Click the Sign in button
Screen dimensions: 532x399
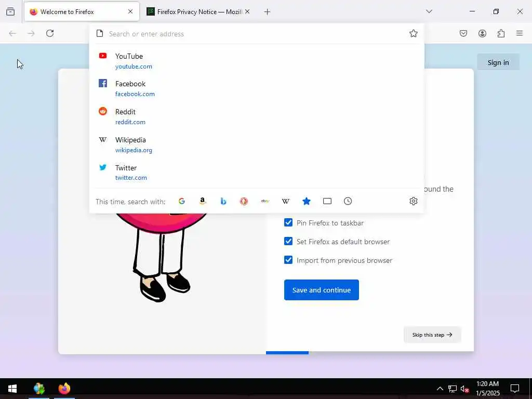pyautogui.click(x=498, y=62)
